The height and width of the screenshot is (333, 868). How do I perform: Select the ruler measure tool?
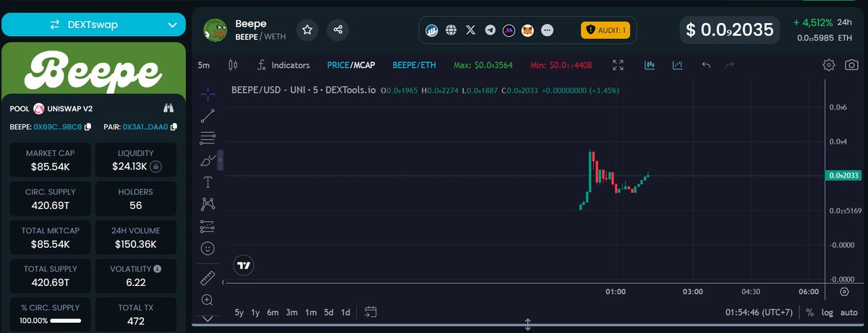[208, 277]
